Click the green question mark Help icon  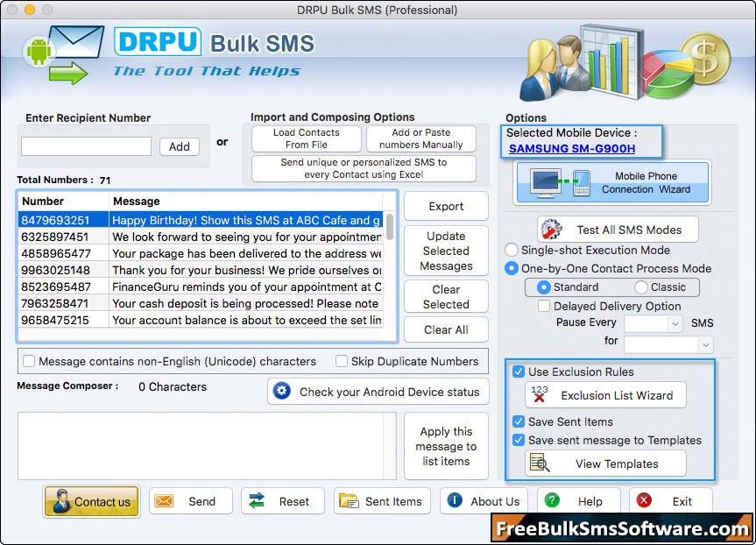[552, 500]
